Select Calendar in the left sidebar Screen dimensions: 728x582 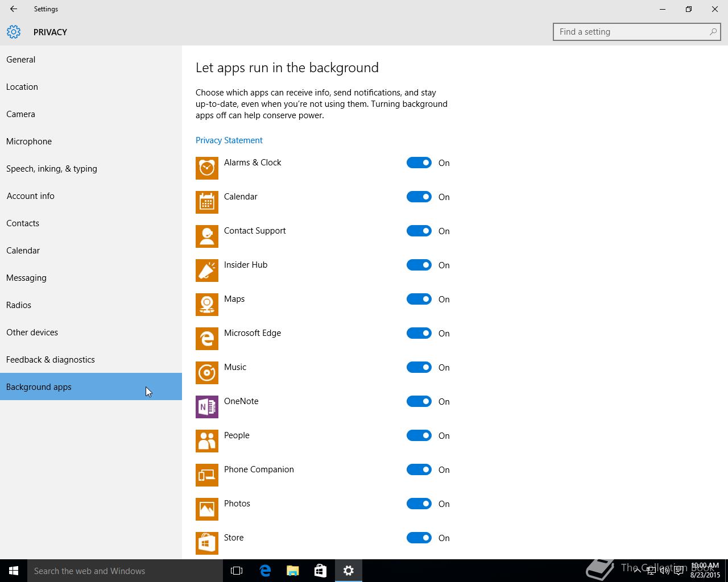point(91,250)
